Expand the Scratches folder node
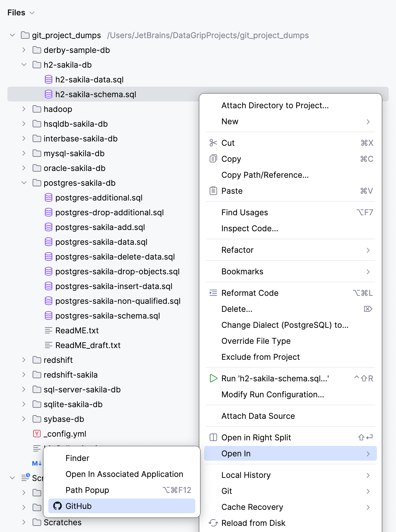Viewport: 396px width, 532px height. [24, 522]
